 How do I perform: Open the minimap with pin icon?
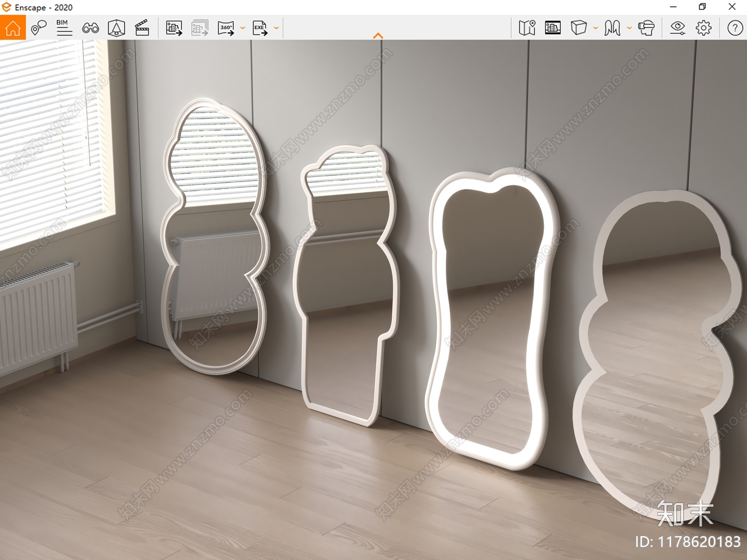pos(527,28)
